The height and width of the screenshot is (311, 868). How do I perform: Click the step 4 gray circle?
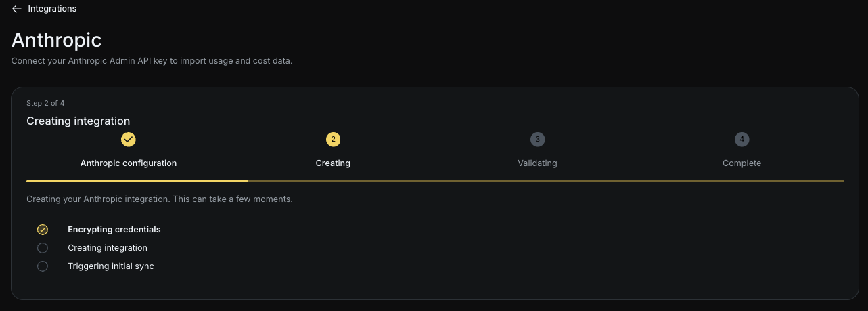742,140
